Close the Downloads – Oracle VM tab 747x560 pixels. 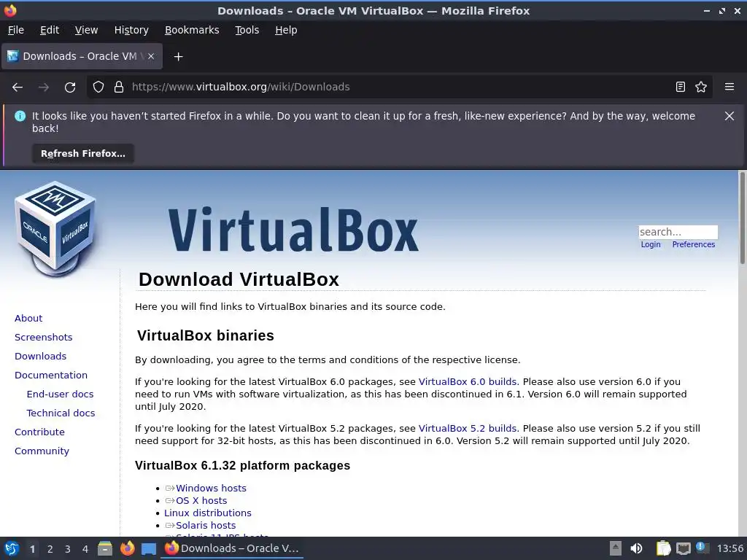point(150,56)
